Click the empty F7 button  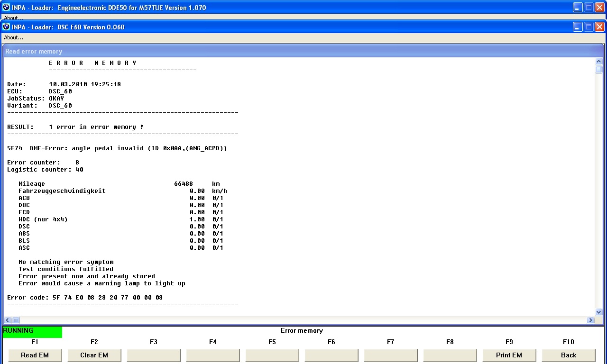[x=391, y=355]
